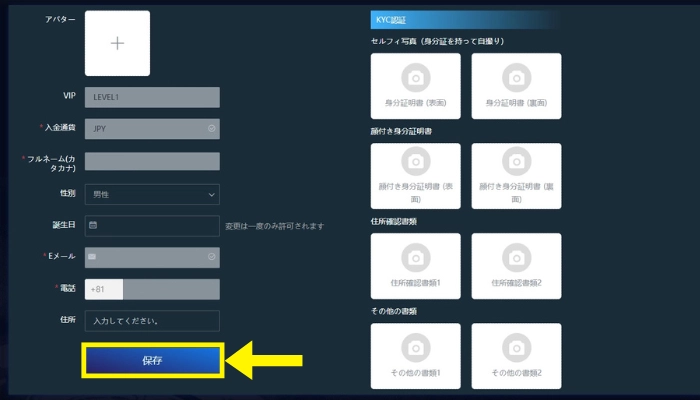Focus the Eメール input field
This screenshot has height=400, width=700.
coord(152,257)
